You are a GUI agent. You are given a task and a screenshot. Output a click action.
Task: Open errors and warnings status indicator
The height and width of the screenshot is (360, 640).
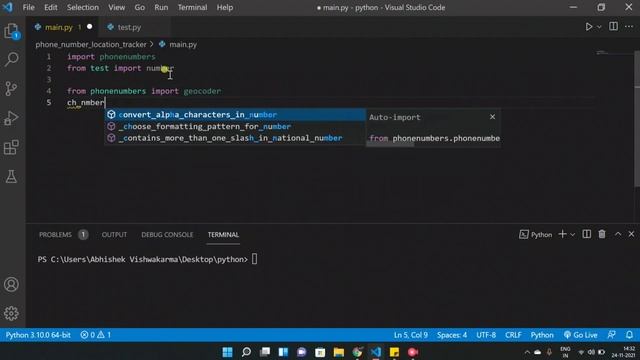click(x=96, y=335)
